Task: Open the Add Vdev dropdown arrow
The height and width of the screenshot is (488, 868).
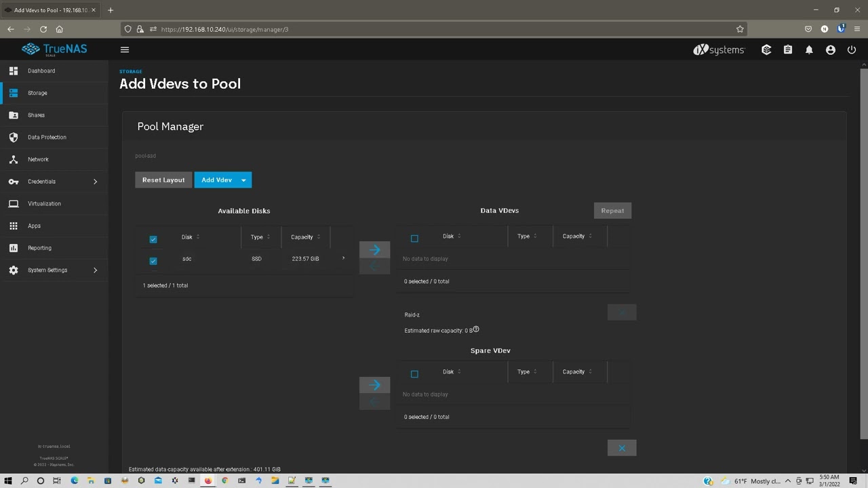Action: coord(243,180)
